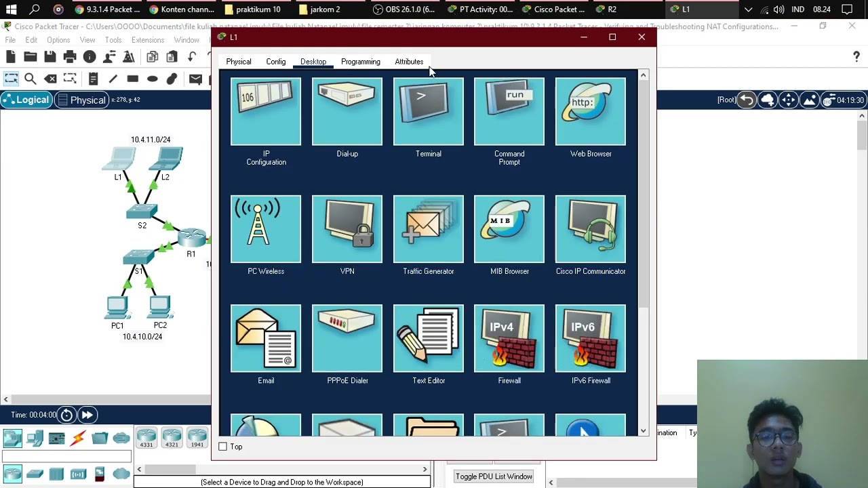Viewport: 868px width, 488px height.
Task: Open the Dial-up application
Action: click(347, 112)
